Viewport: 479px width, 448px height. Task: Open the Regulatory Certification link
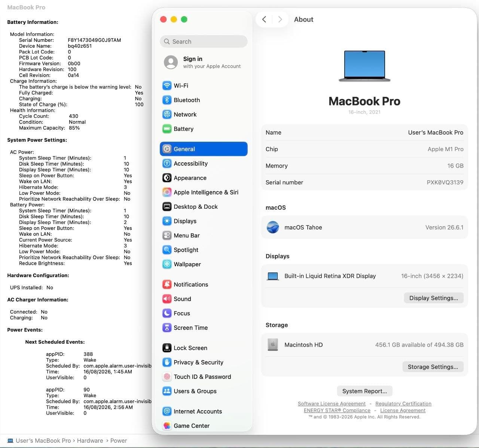pyautogui.click(x=403, y=404)
